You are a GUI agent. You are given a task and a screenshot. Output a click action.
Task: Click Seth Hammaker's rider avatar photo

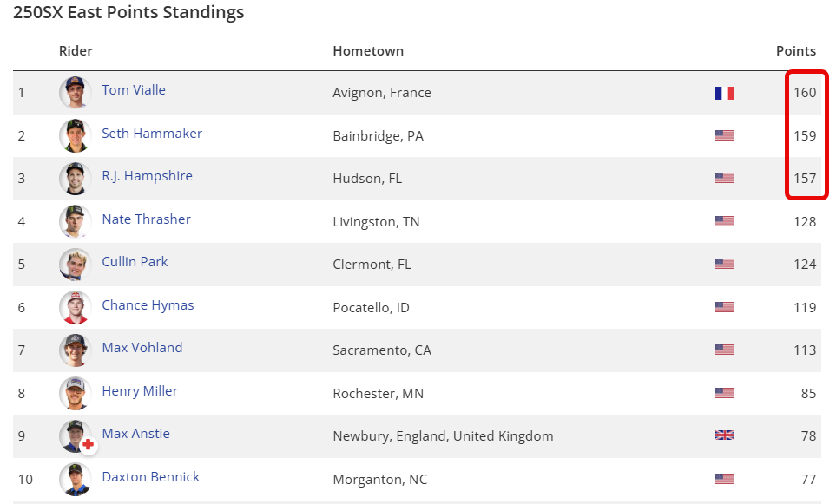76,135
